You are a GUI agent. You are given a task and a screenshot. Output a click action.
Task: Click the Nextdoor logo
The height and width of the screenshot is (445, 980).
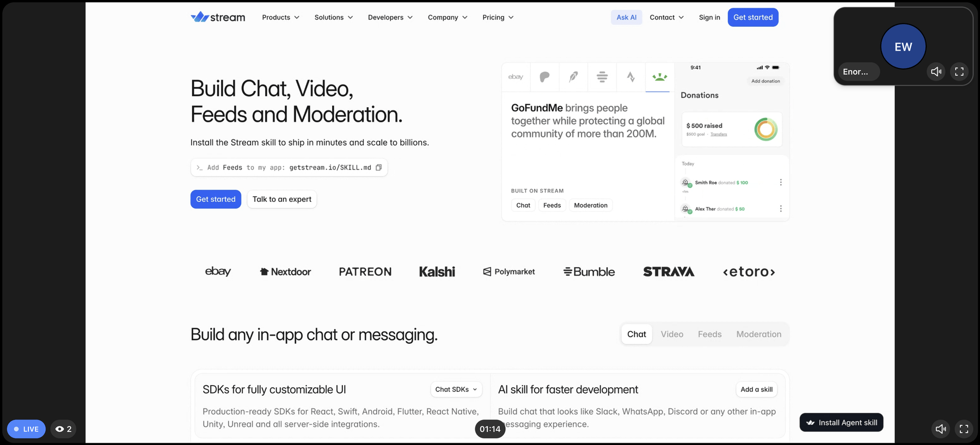pos(285,271)
